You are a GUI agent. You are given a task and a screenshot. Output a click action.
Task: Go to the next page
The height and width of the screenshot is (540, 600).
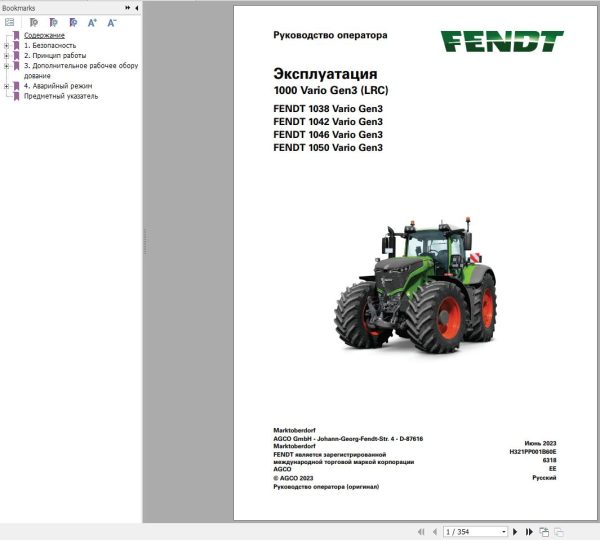point(515,532)
